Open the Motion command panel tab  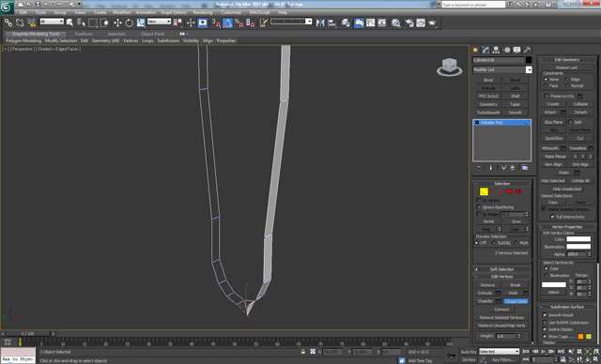click(507, 50)
